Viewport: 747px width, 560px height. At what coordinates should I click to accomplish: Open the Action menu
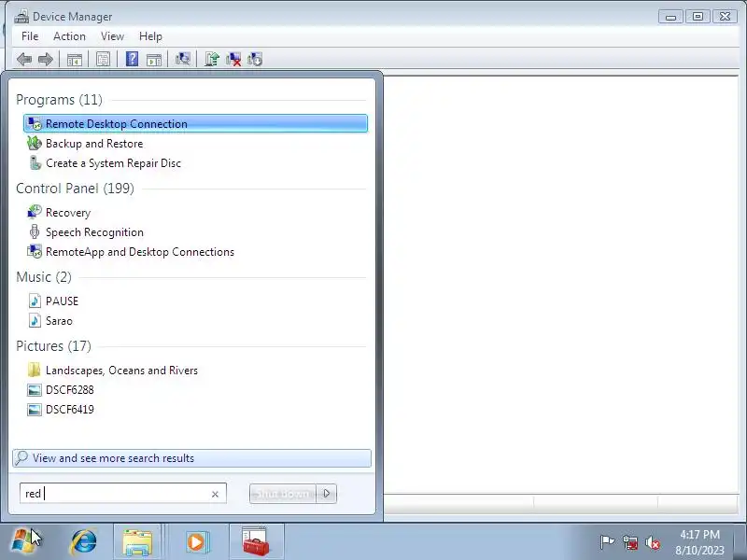pyautogui.click(x=69, y=36)
